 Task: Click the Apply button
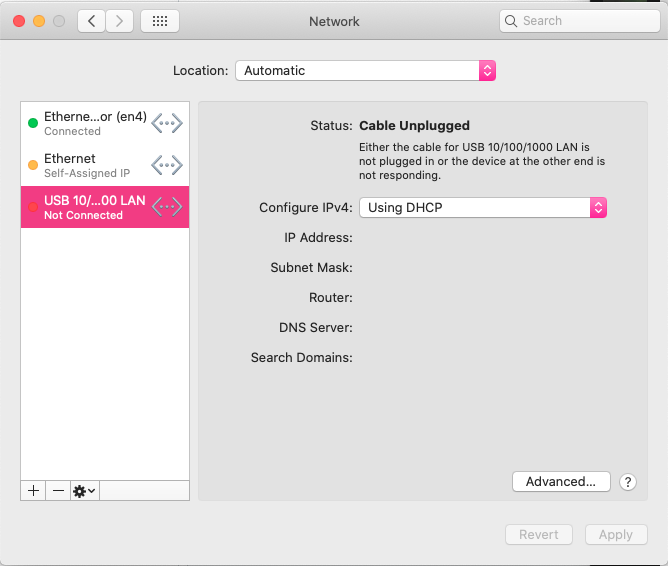coord(616,534)
